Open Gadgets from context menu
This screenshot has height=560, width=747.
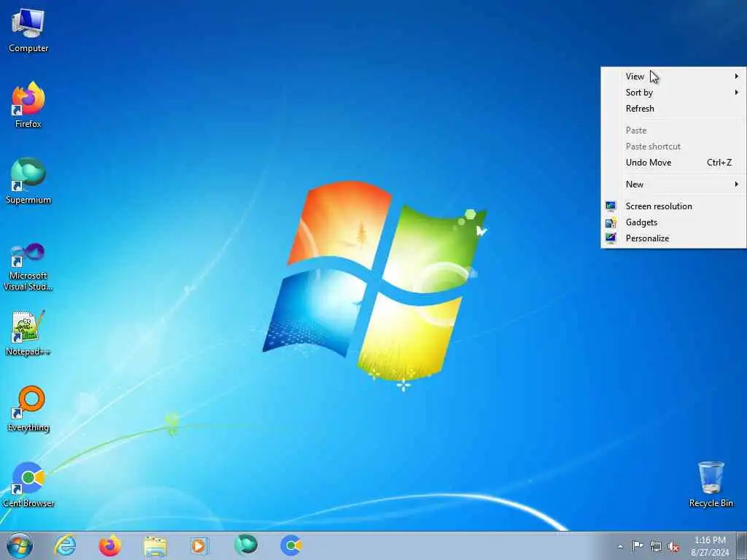(673, 222)
